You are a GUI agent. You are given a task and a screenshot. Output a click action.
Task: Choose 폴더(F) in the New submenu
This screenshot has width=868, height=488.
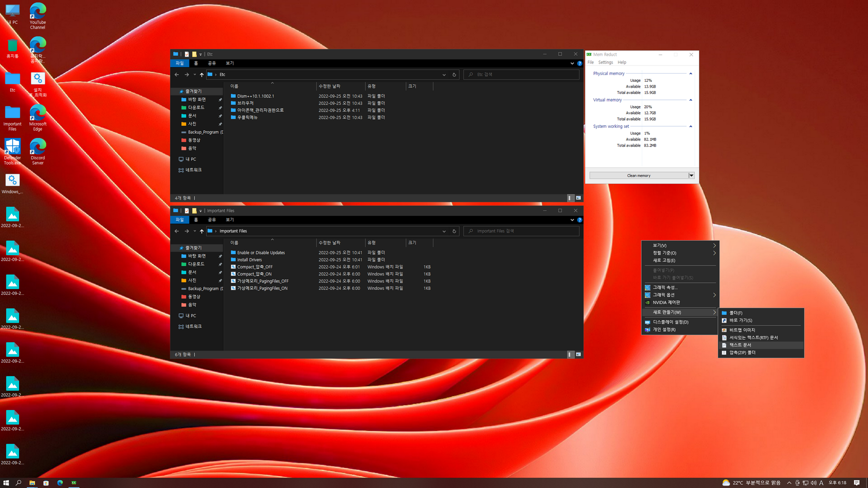760,313
